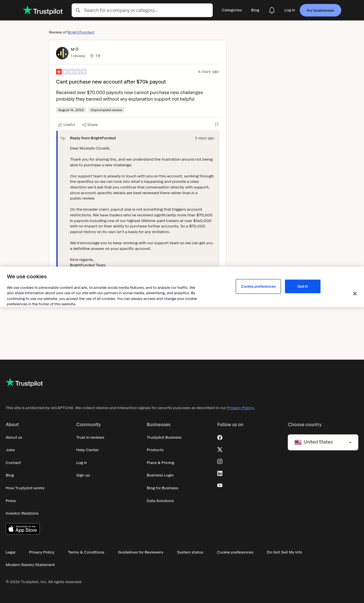Open Data Solutions link
This screenshot has width=364, height=603.
pos(160,501)
